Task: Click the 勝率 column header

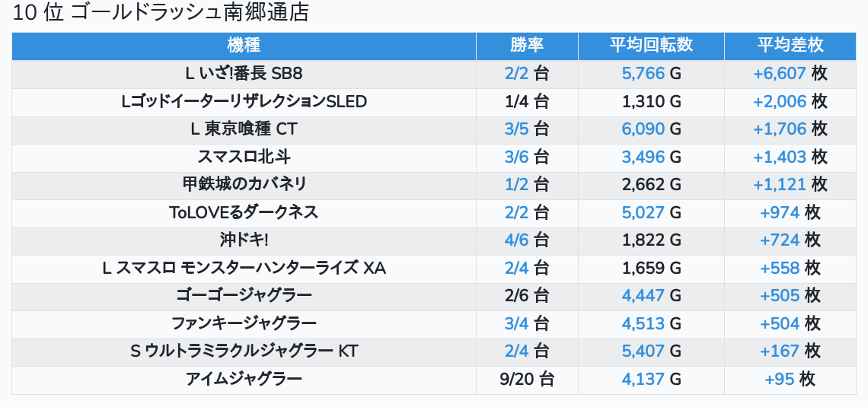Action: 527,46
